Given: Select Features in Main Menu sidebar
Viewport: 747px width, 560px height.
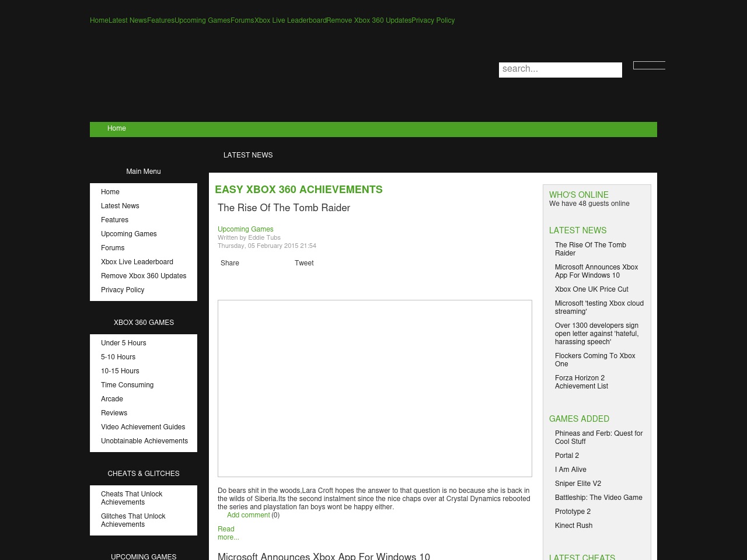Looking at the screenshot, I should 115,220.
